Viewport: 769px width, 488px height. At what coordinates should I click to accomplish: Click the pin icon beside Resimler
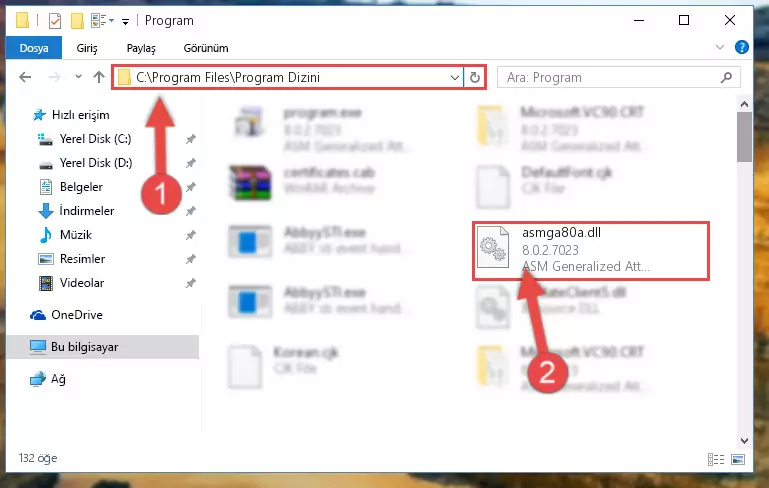click(191, 259)
